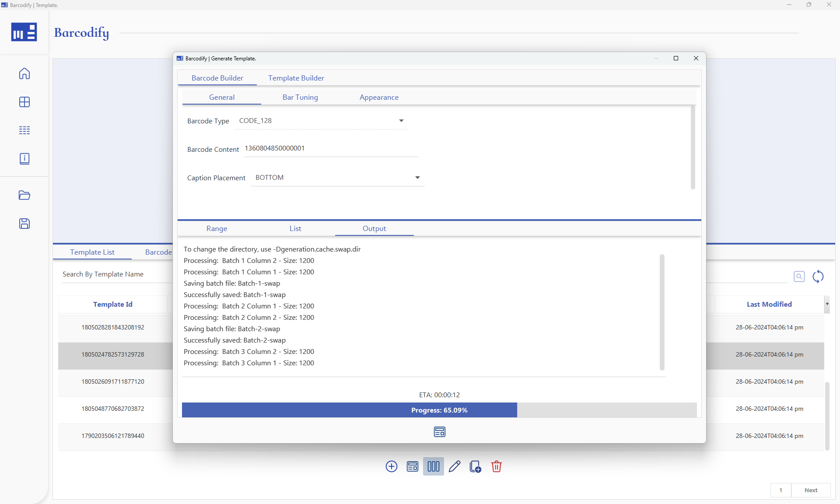Expand the Caption Placement dropdown
Viewport: 840px width, 504px height.
pyautogui.click(x=417, y=178)
